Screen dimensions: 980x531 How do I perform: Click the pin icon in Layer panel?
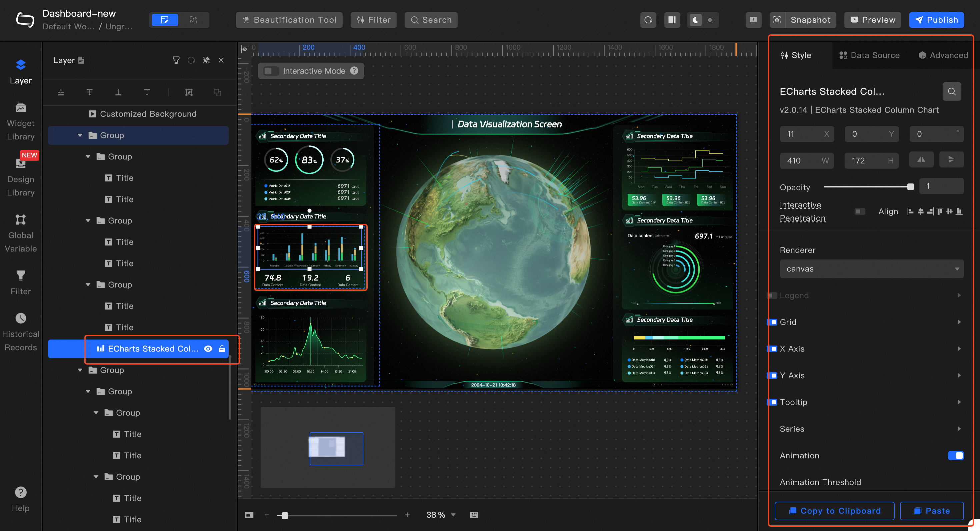click(206, 60)
